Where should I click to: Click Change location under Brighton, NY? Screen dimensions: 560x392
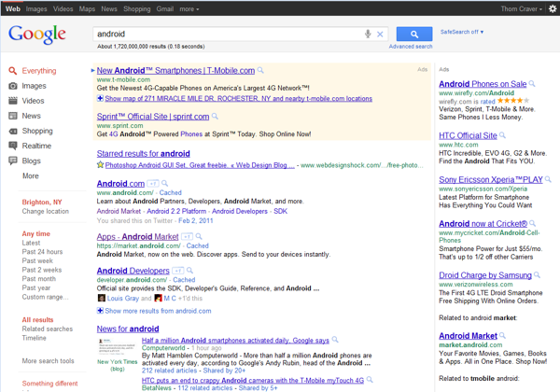46,211
